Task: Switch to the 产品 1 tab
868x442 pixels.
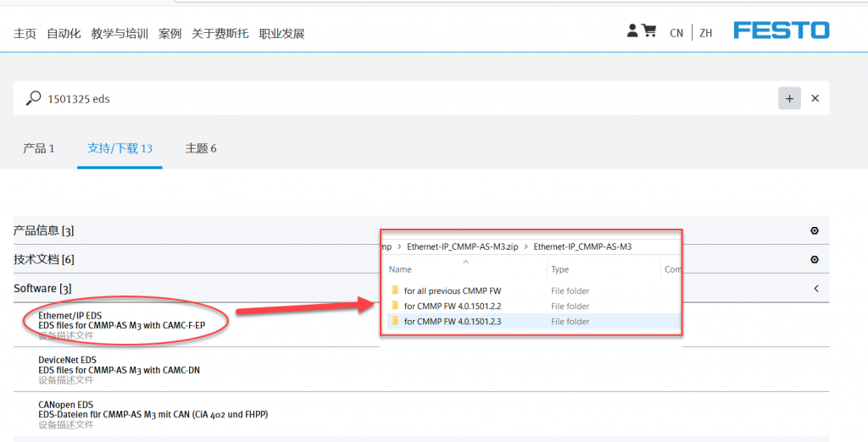Action: pyautogui.click(x=39, y=148)
